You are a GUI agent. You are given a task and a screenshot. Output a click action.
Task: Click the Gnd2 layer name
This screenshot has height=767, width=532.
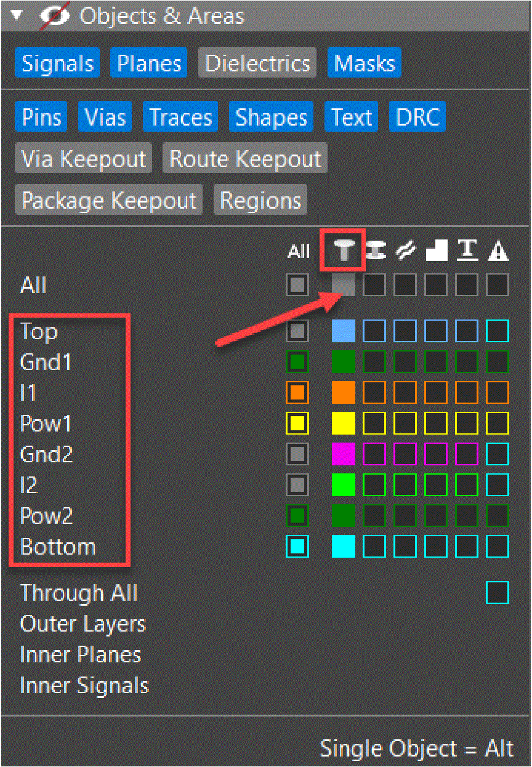(46, 455)
